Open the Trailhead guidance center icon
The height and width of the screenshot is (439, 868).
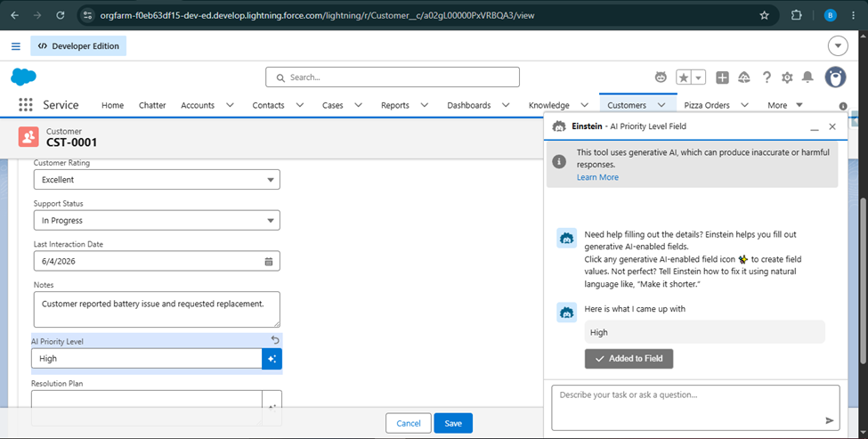pyautogui.click(x=744, y=77)
